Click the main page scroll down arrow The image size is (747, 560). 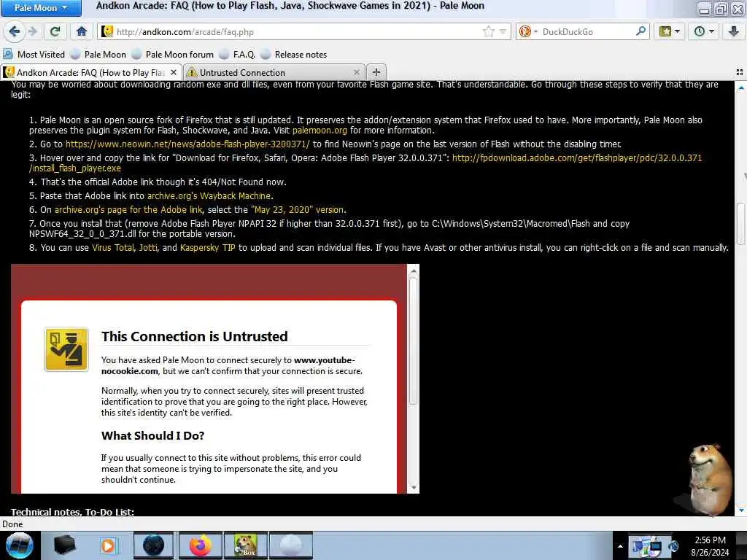[x=741, y=510]
